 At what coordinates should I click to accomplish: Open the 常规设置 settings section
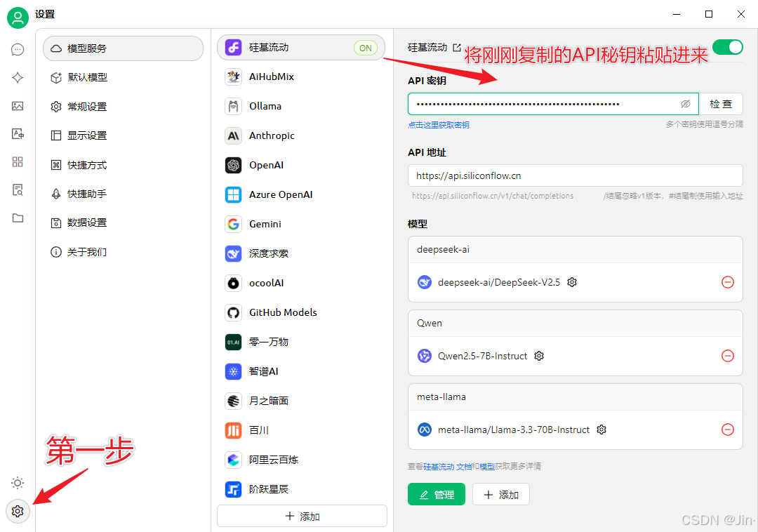click(124, 107)
